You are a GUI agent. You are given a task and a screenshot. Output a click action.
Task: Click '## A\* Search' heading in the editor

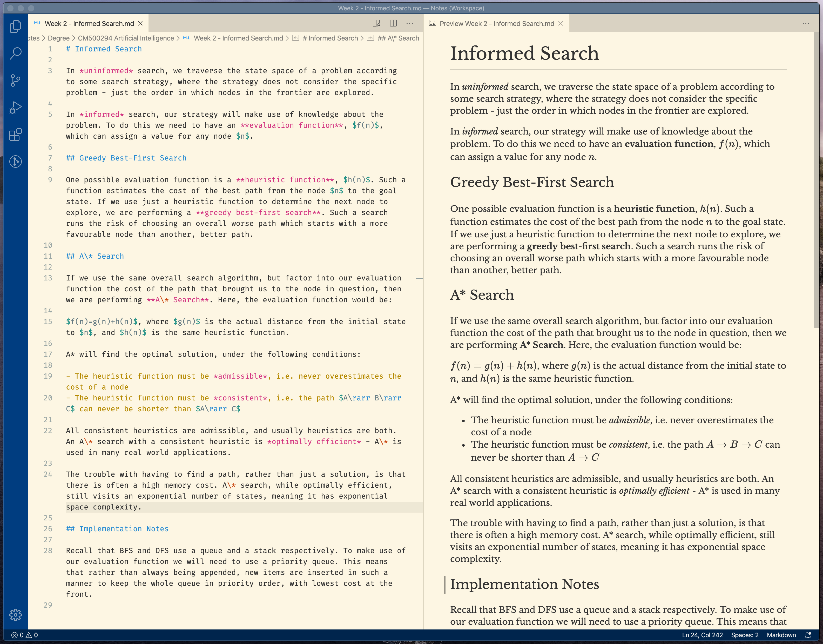(95, 256)
